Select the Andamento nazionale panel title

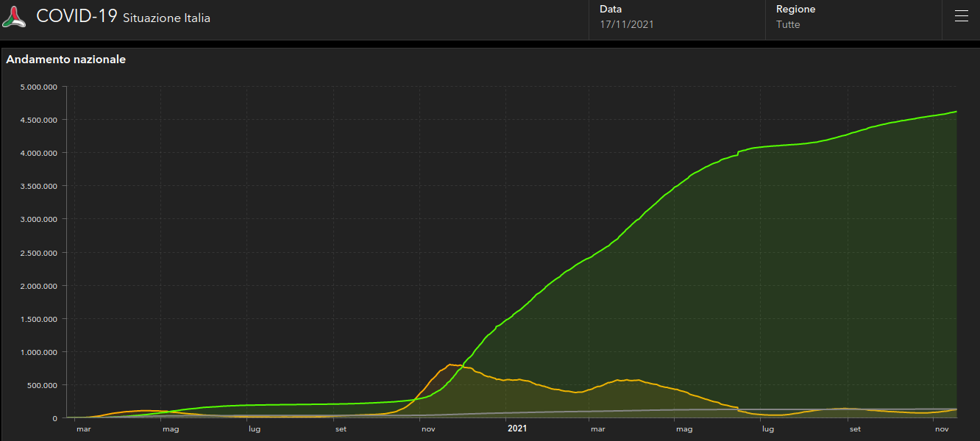[x=66, y=60]
